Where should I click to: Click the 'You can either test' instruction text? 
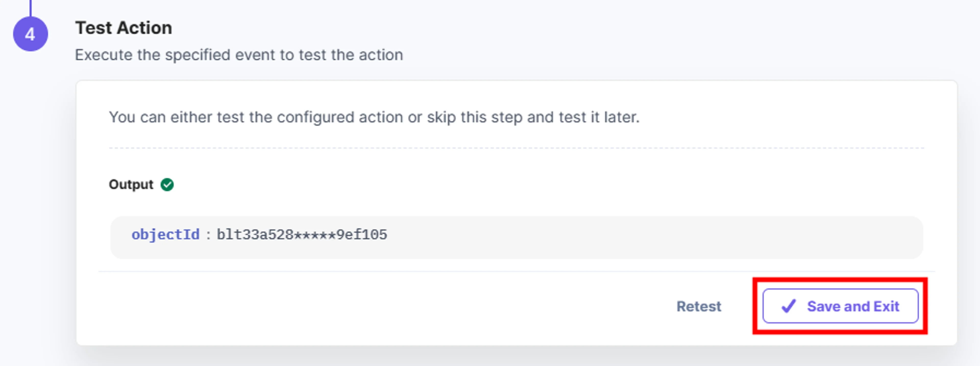coord(374,117)
